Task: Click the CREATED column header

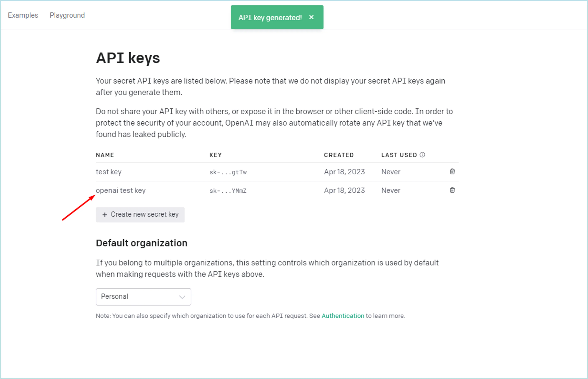Action: (339, 155)
